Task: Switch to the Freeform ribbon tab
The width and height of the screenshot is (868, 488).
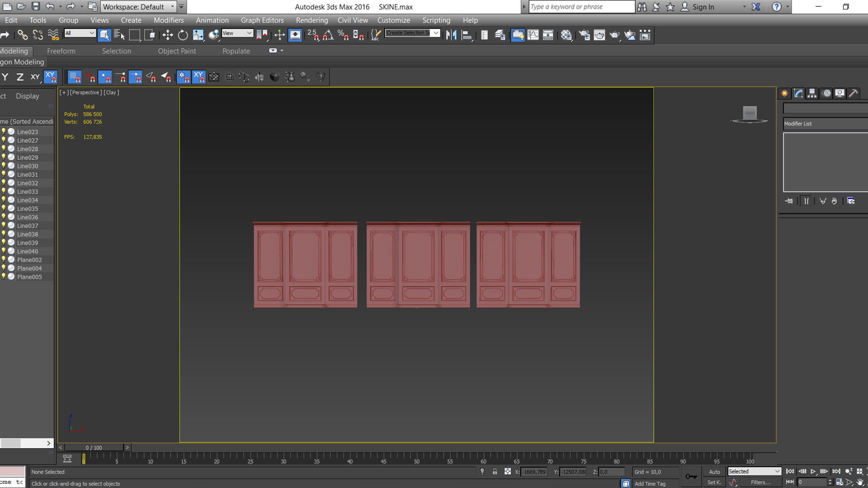Action: [x=61, y=51]
